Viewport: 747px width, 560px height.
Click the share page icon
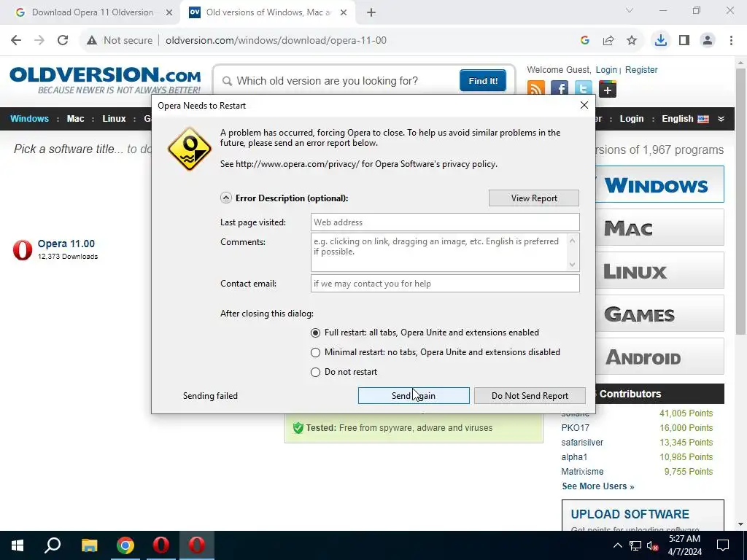pos(608,41)
